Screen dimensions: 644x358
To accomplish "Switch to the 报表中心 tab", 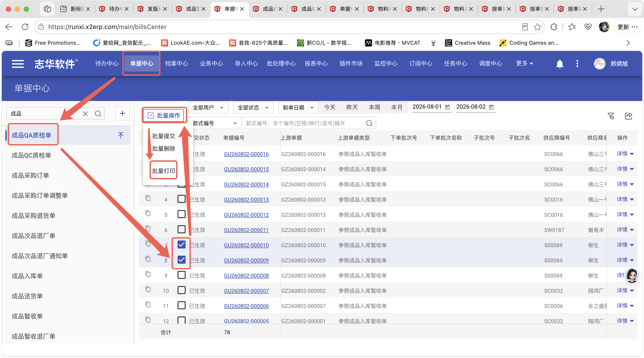I will tap(316, 63).
